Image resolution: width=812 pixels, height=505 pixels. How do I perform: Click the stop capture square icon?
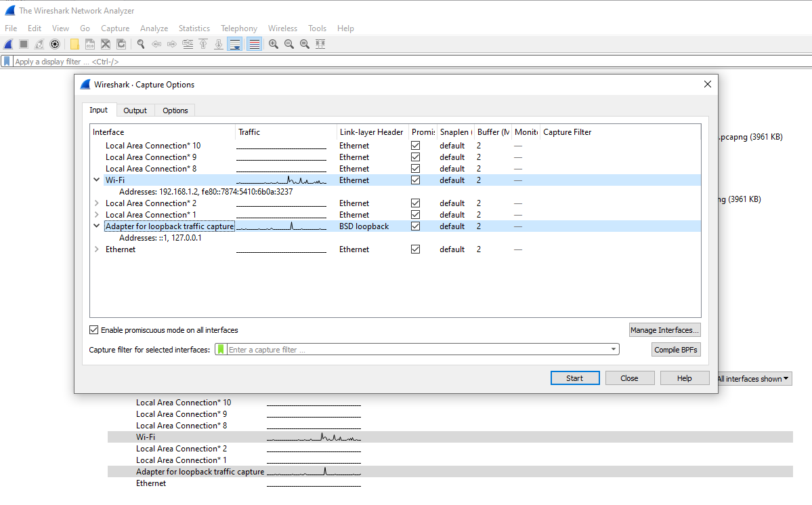[23, 44]
